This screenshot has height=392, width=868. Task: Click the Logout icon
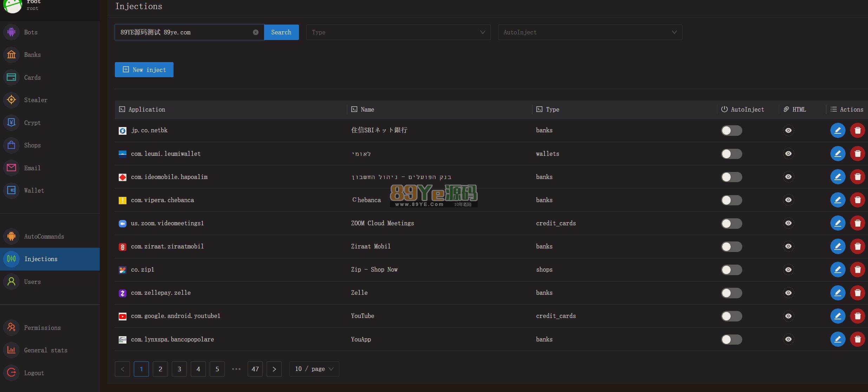(11, 373)
